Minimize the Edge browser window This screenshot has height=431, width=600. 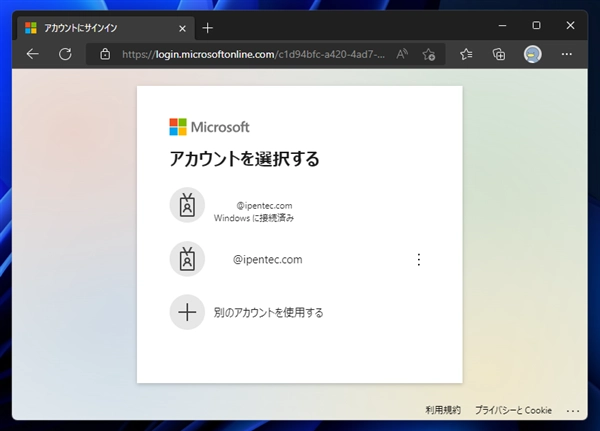[x=502, y=25]
